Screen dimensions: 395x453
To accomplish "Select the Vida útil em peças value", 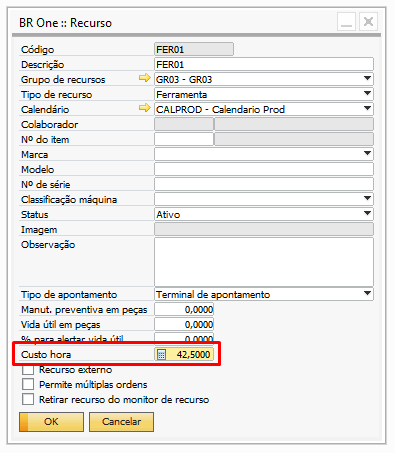I will (184, 324).
